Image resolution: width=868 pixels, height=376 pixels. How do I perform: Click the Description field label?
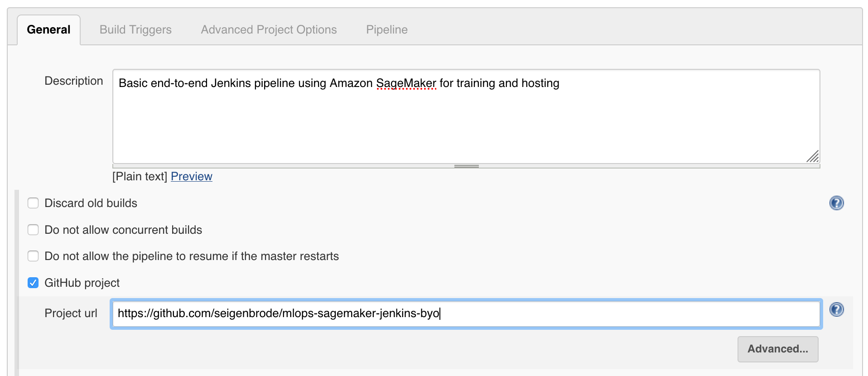tap(74, 81)
